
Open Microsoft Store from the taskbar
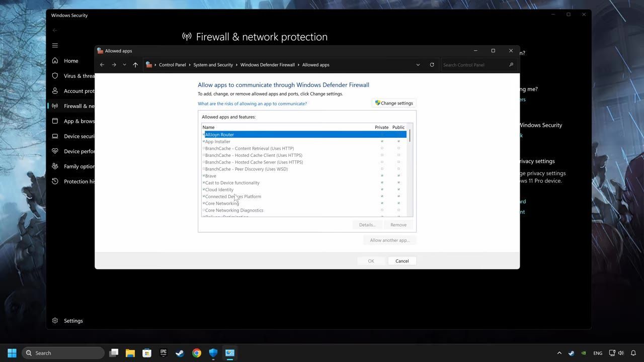[x=147, y=353]
